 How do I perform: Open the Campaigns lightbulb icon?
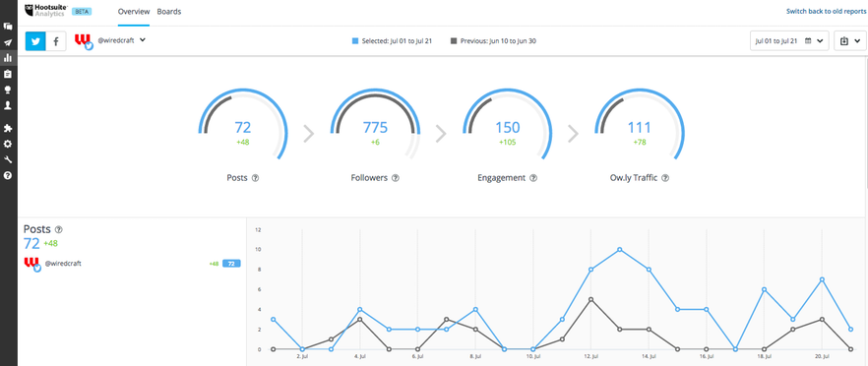click(x=8, y=90)
